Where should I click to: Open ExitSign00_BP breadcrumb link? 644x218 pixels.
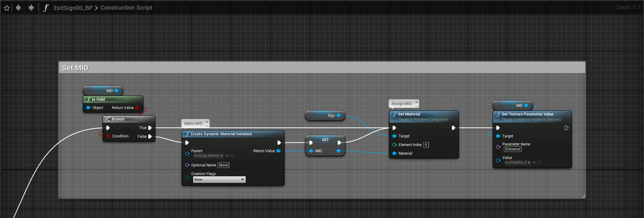click(x=73, y=8)
